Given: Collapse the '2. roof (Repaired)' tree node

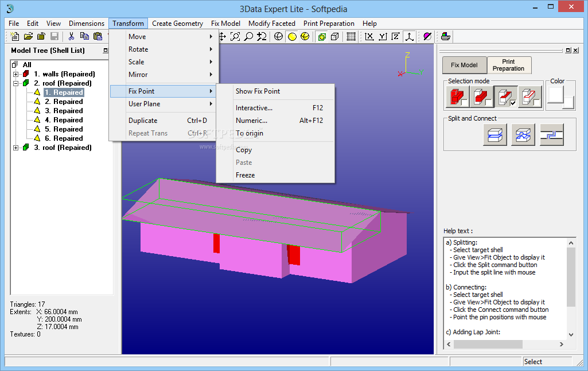Looking at the screenshot, I should tap(15, 83).
